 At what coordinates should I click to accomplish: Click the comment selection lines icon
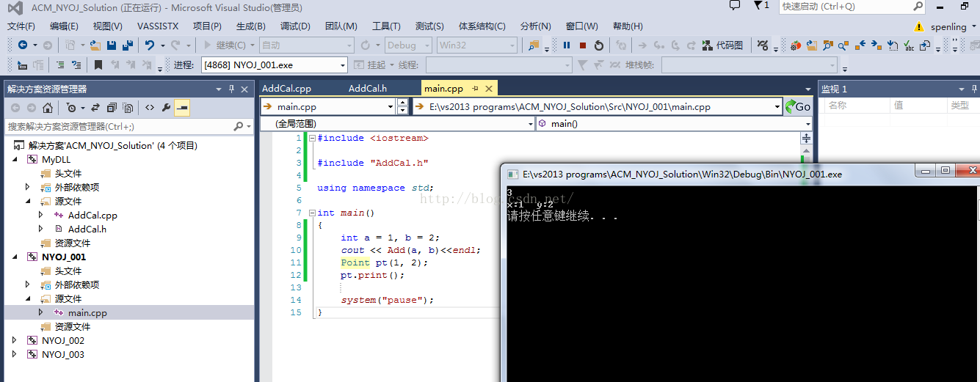(x=60, y=65)
